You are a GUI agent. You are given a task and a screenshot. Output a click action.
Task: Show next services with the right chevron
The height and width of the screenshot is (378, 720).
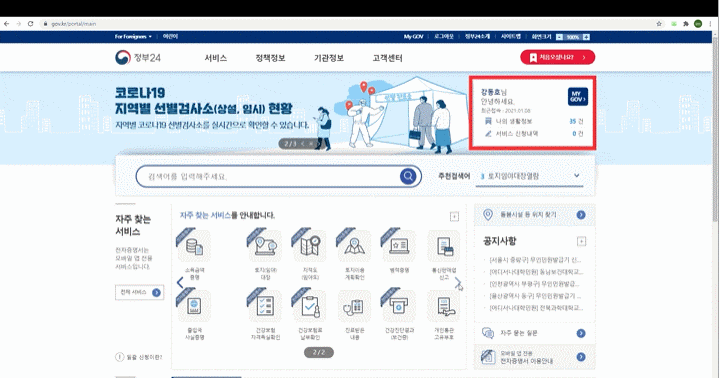458,283
